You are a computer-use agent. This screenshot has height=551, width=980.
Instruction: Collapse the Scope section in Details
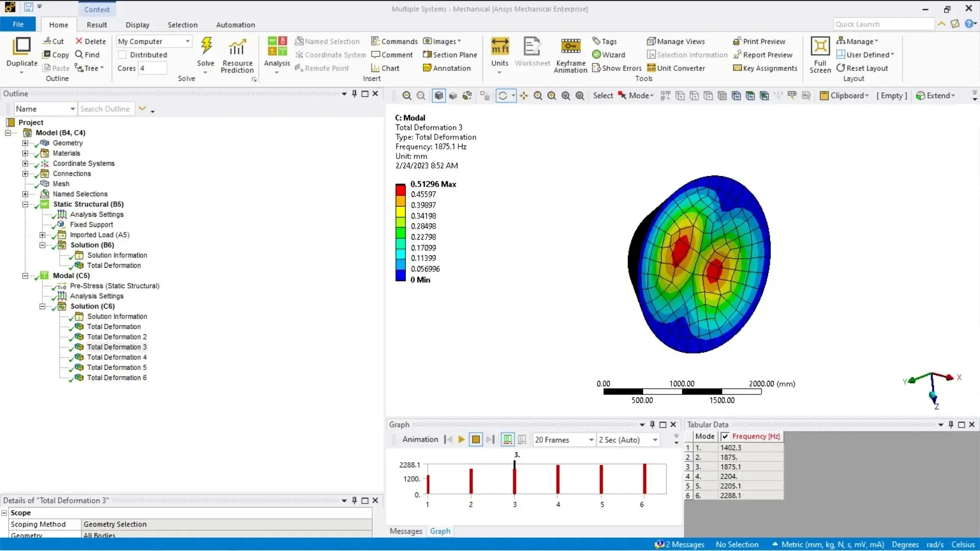(5, 513)
